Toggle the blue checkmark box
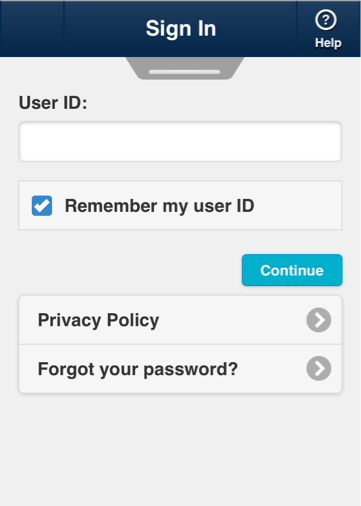The height and width of the screenshot is (506, 361). point(42,206)
